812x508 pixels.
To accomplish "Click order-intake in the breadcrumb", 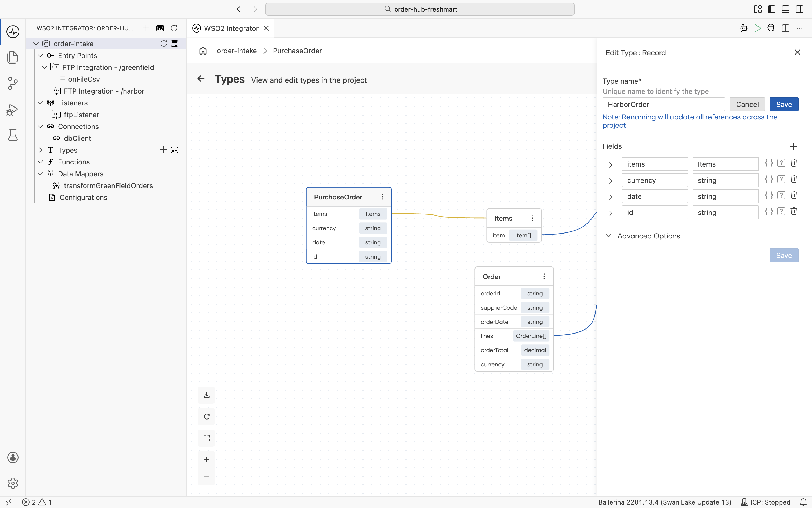I will click(x=237, y=51).
